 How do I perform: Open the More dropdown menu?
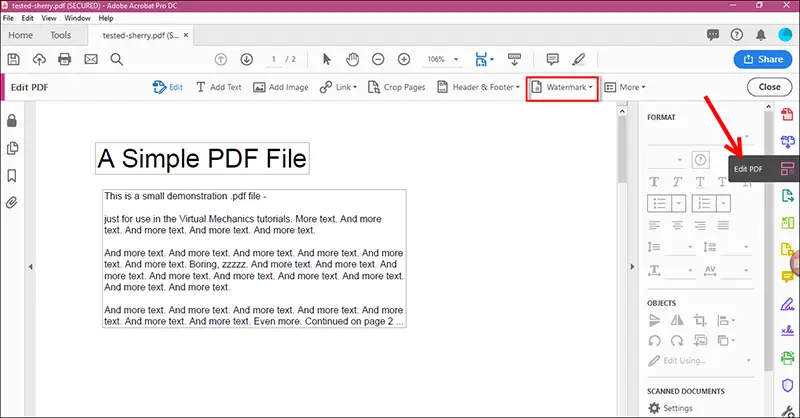(625, 87)
